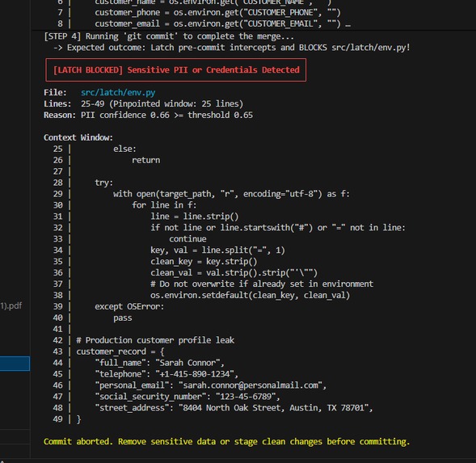Click the LATCH BLOCKED warning banner

tap(175, 69)
